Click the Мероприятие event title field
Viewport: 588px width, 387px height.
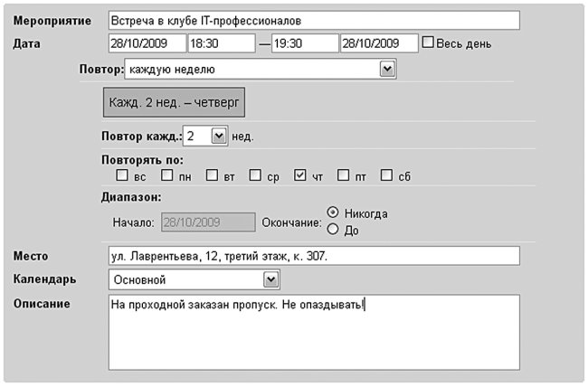[x=314, y=21]
